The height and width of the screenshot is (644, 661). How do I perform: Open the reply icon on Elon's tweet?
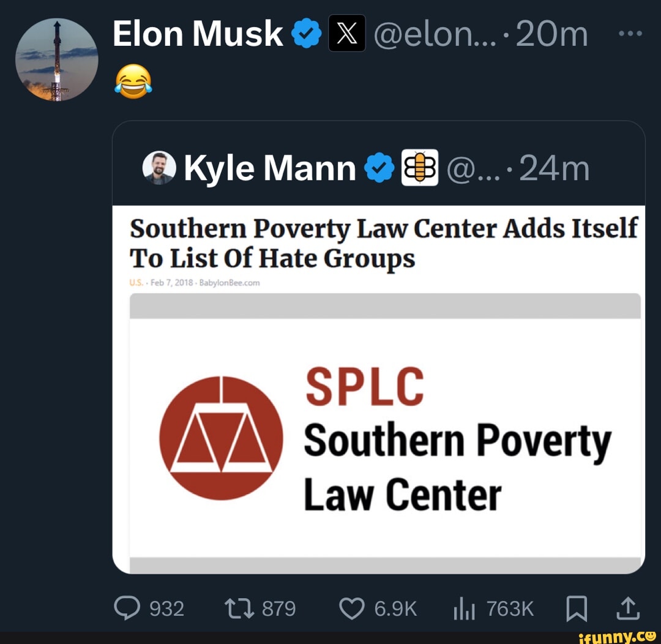[x=129, y=608]
